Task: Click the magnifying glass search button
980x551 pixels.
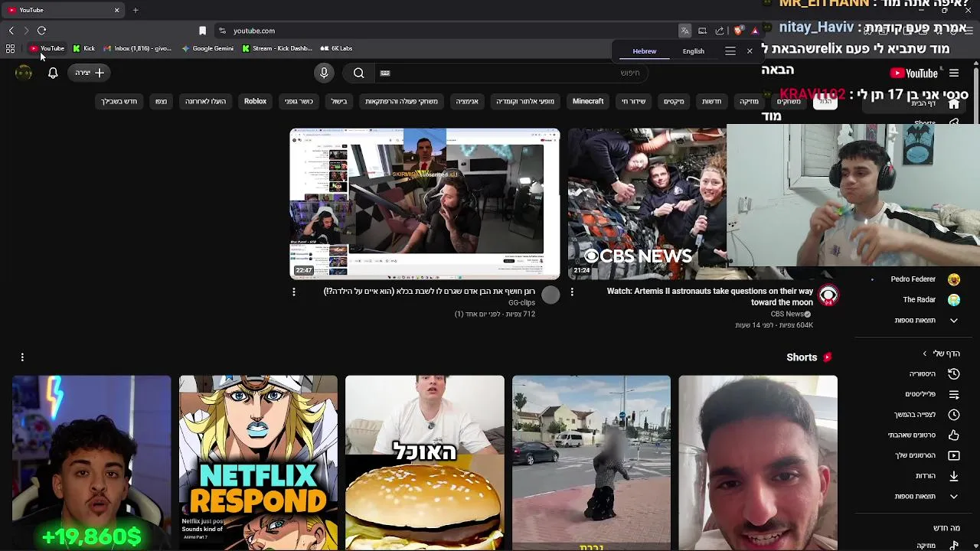Action: click(x=358, y=73)
